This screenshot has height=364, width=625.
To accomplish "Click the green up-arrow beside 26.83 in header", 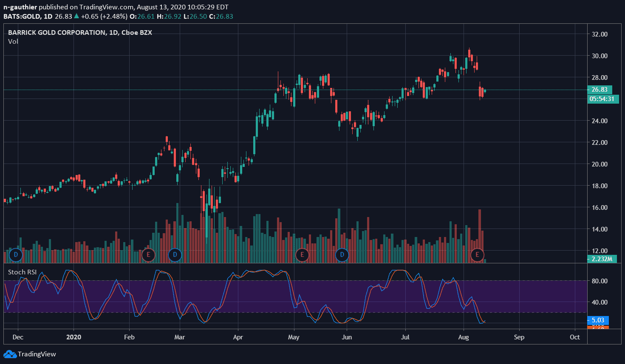I will pos(76,16).
